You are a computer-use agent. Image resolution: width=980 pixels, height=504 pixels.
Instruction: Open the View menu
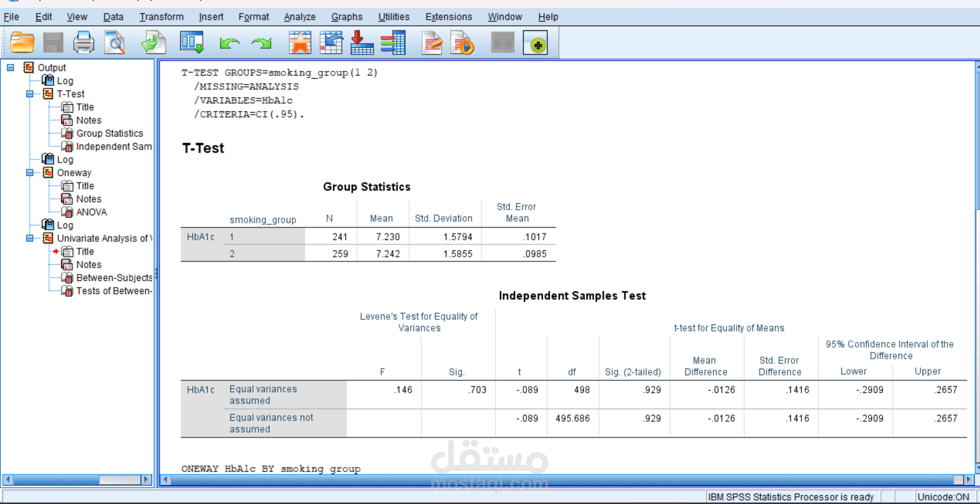(x=77, y=17)
